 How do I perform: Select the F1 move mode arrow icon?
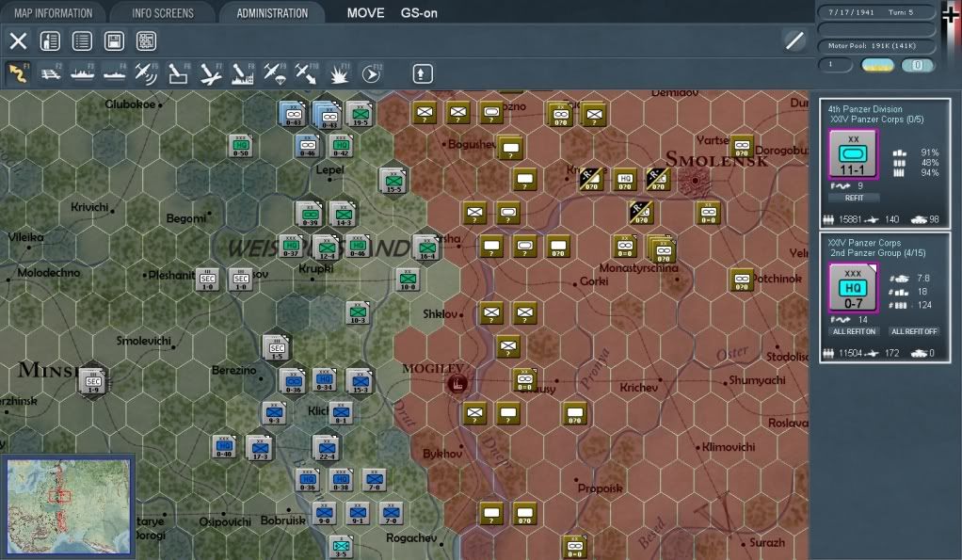click(18, 73)
